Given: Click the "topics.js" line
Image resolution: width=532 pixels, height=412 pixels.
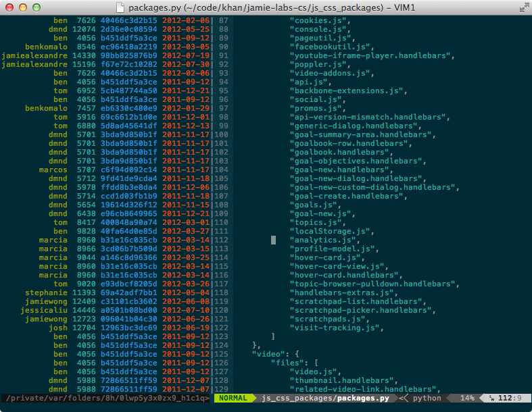Looking at the screenshot, I should tap(318, 223).
